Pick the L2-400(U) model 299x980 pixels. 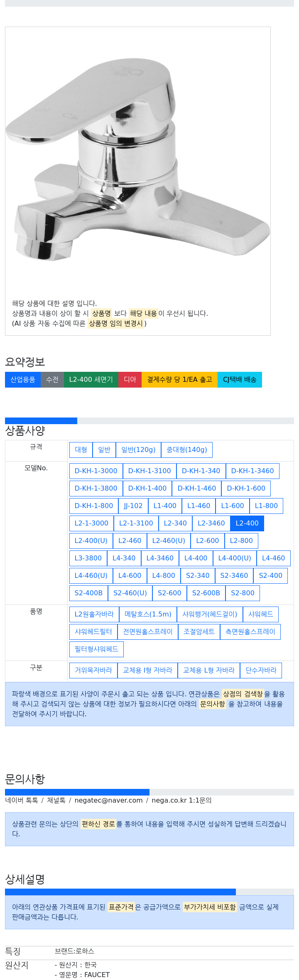coord(91,541)
